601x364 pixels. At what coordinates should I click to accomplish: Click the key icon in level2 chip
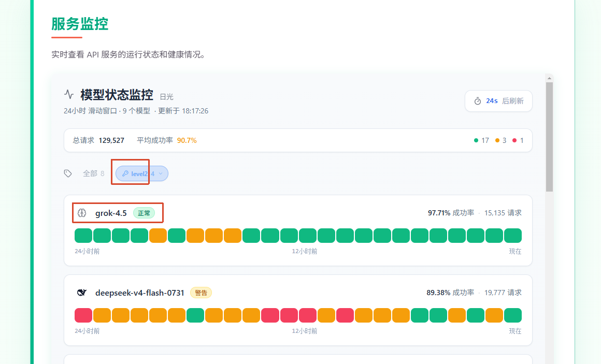click(125, 173)
